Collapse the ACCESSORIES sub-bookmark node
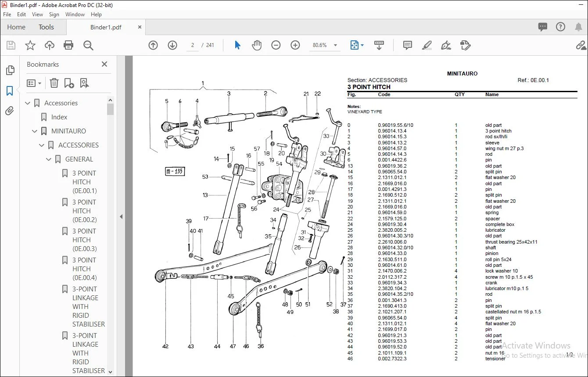 coord(42,145)
